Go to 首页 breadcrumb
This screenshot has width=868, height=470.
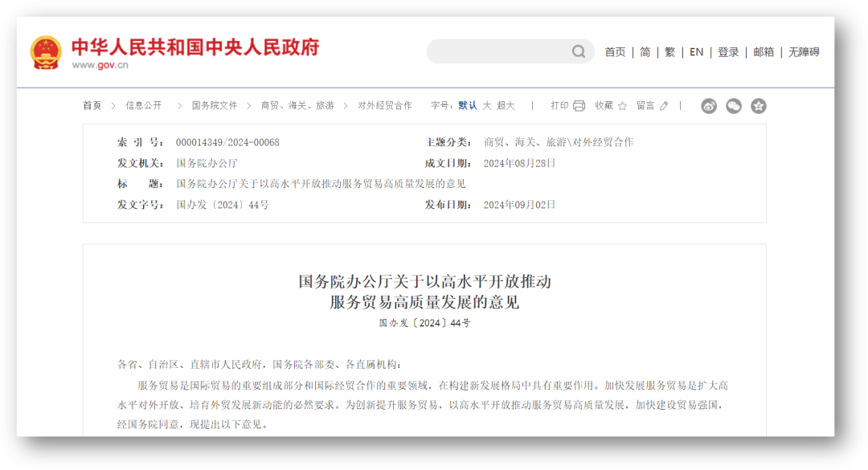pos(92,105)
